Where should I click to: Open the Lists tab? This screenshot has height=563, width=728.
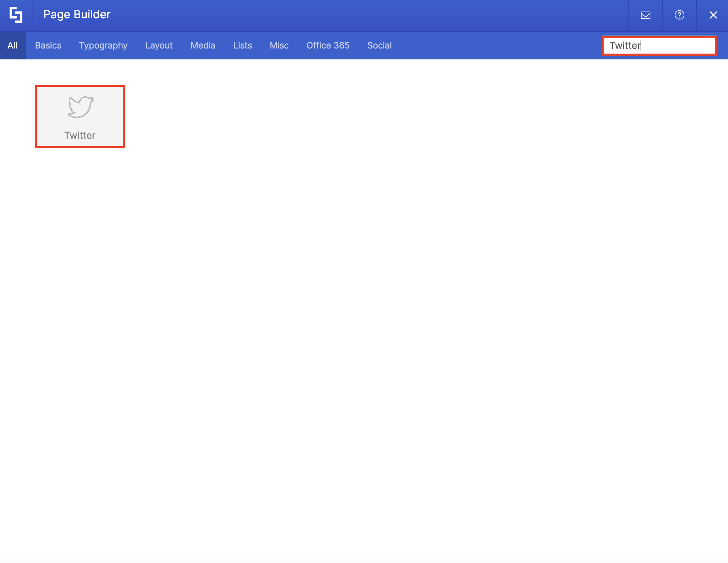[242, 45]
